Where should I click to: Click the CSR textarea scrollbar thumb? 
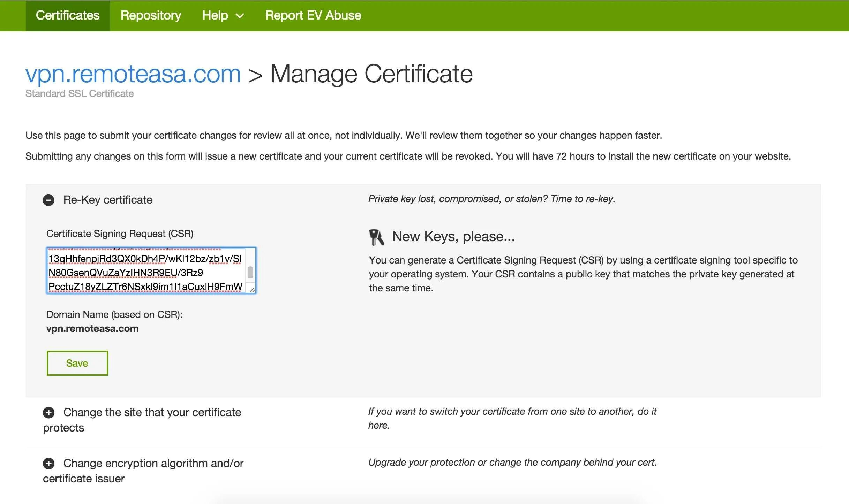(x=250, y=272)
